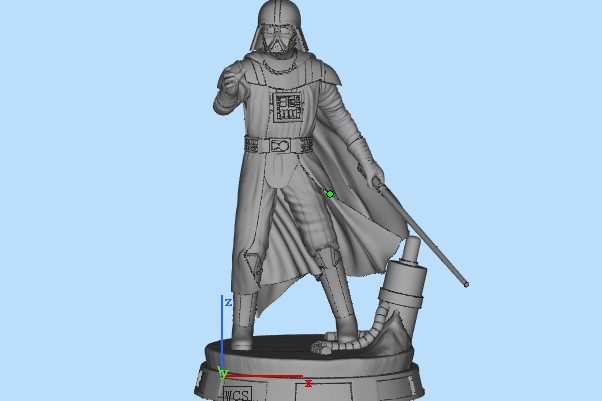The width and height of the screenshot is (602, 401).
Task: Pick the lower tip of the lightsaber blade
Action: click(466, 284)
